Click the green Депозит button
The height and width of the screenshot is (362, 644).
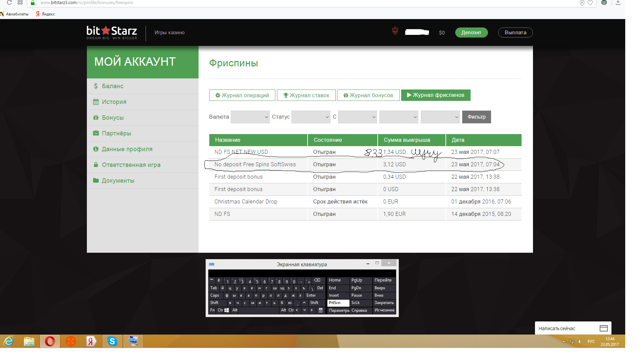471,33
